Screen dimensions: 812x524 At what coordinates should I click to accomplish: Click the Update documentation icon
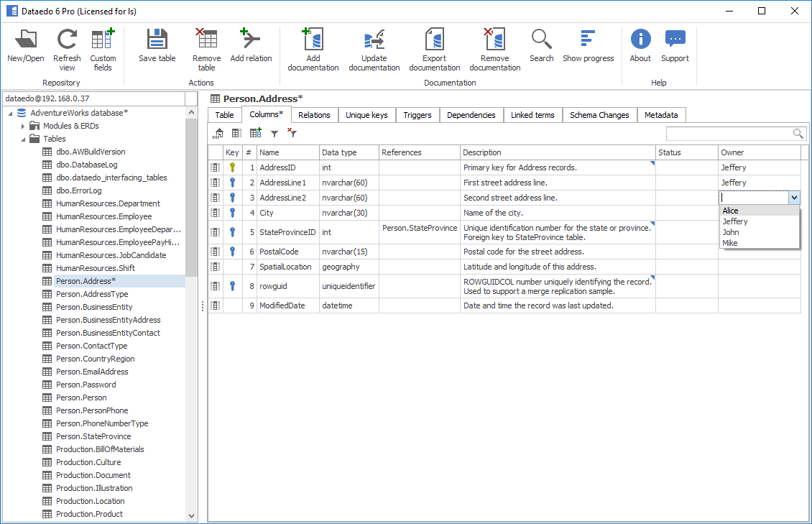374,41
